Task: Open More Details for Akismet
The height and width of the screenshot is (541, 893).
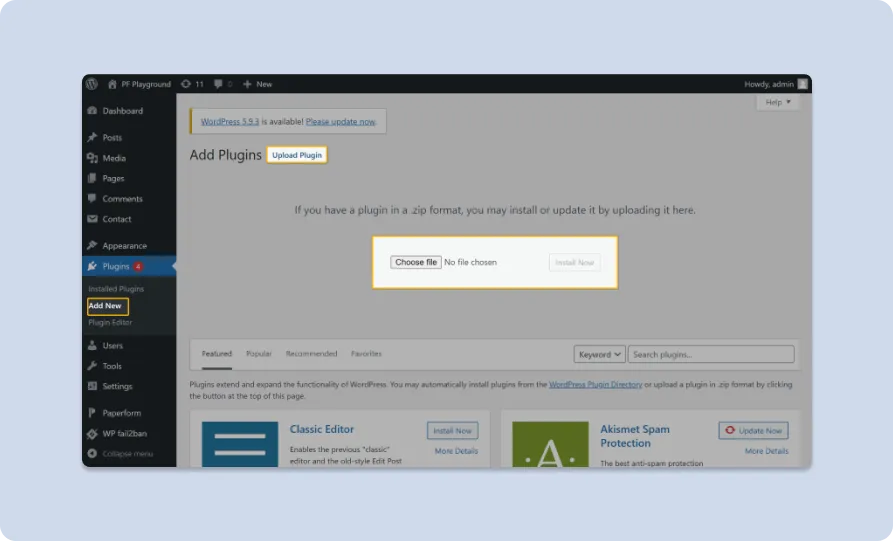Action: pyautogui.click(x=767, y=450)
